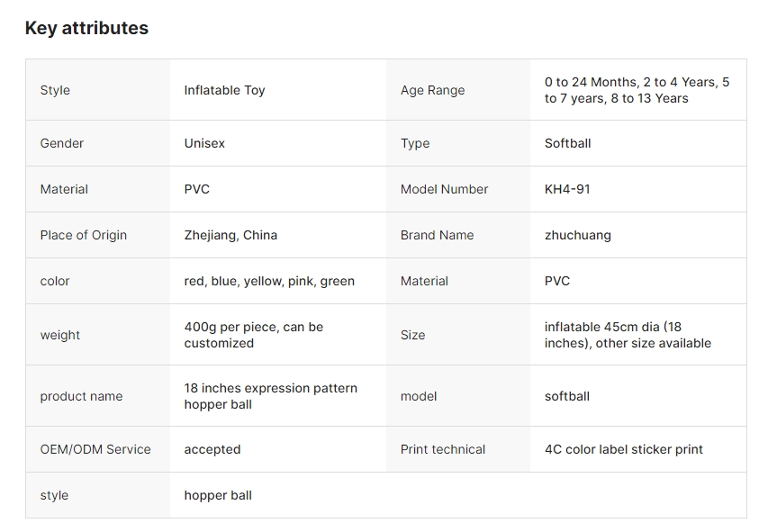The width and height of the screenshot is (768, 532).
Task: Click the Softball type value
Action: tap(568, 143)
